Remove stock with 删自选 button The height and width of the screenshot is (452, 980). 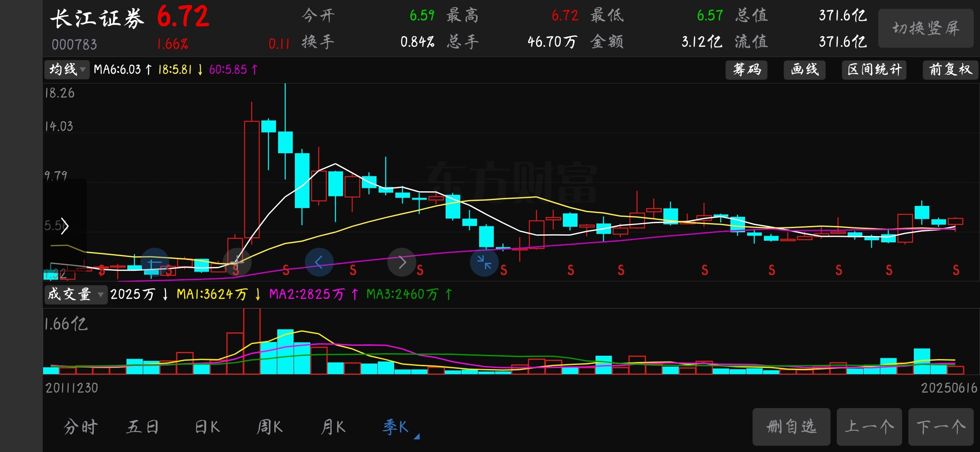tap(791, 427)
